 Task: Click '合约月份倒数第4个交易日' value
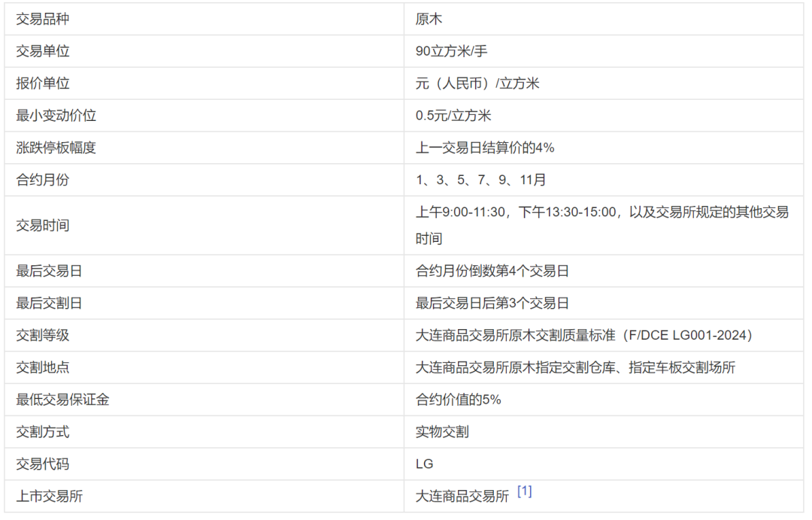pos(492,271)
